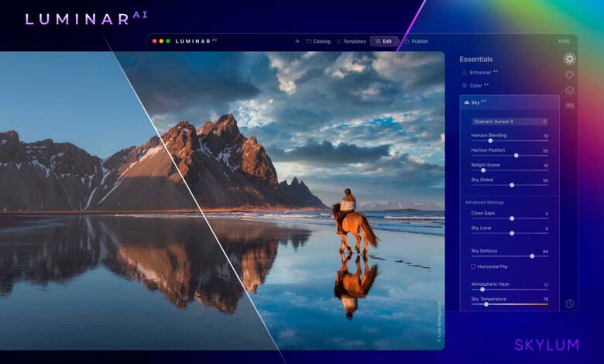
Task: Click the plus add-image icon
Action: 297,41
